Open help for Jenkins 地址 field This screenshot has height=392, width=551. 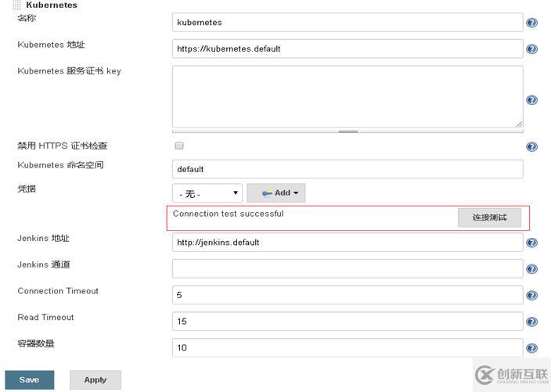[x=531, y=243]
